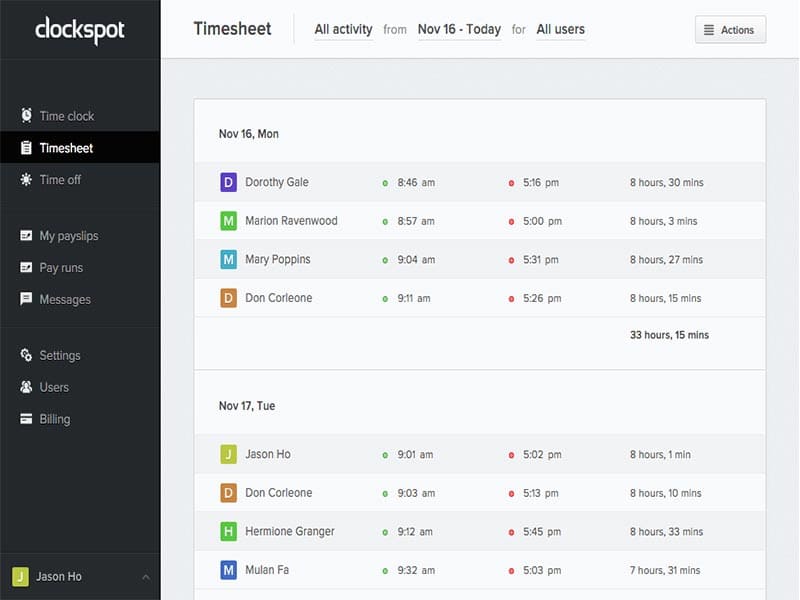Click the Billing card icon

[x=26, y=419]
